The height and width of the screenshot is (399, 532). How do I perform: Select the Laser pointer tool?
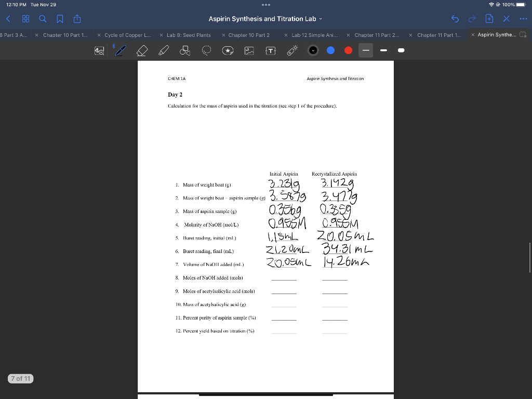292,50
